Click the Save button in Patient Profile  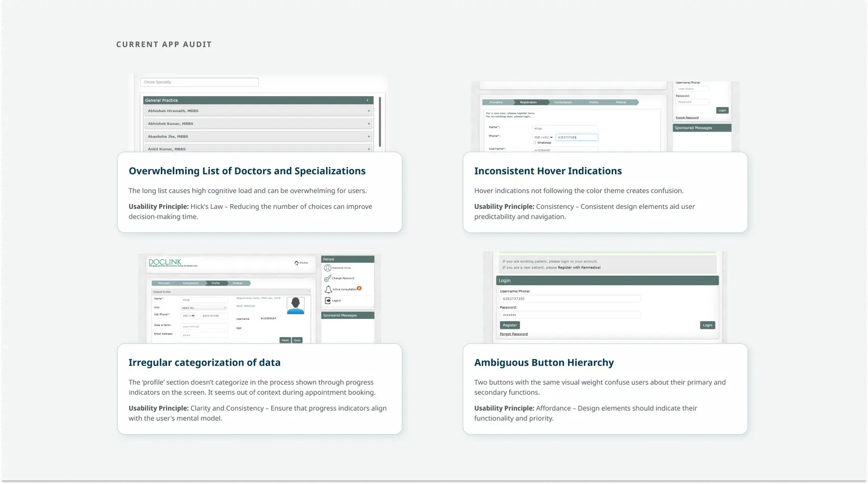pos(297,340)
